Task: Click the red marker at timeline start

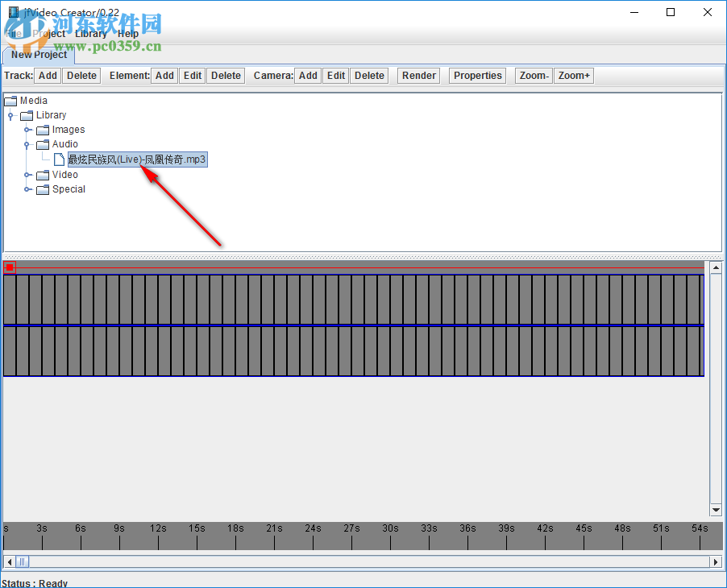Action: click(x=9, y=266)
